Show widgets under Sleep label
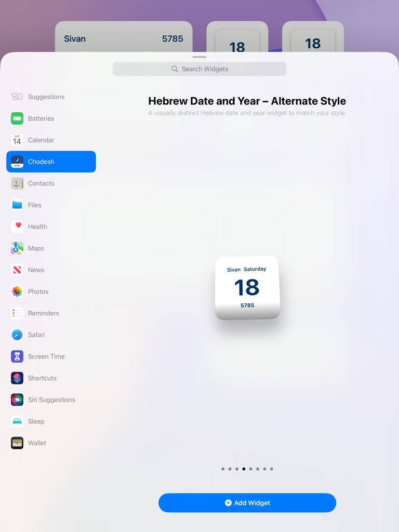 tap(36, 421)
